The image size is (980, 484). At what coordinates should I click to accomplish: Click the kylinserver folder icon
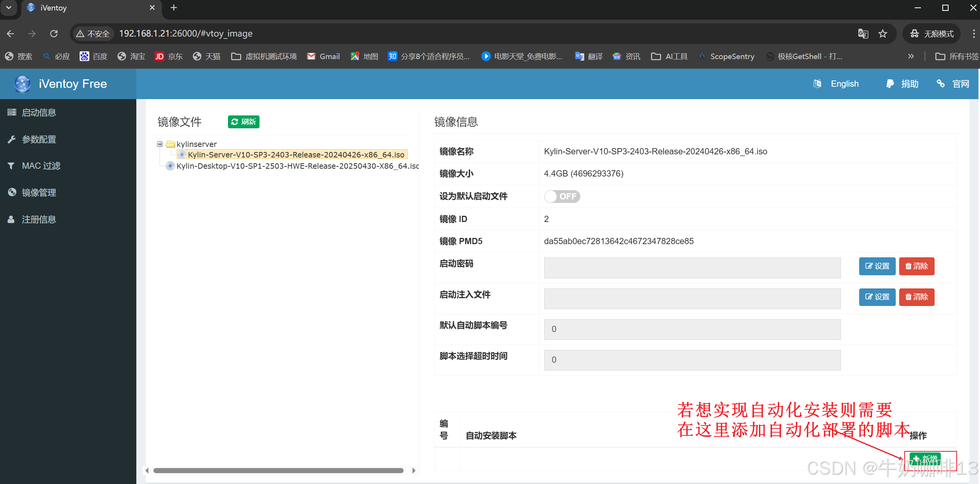tap(170, 144)
